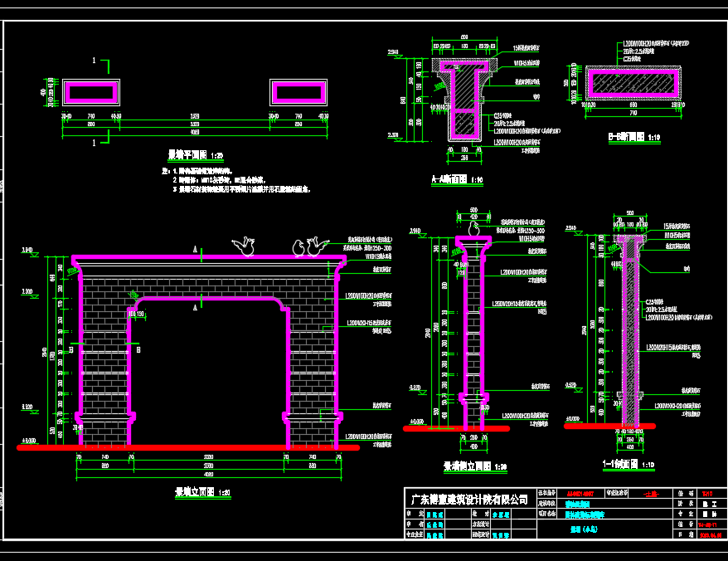Click the company name 广东博意建筑设计院有限公司

(x=470, y=500)
